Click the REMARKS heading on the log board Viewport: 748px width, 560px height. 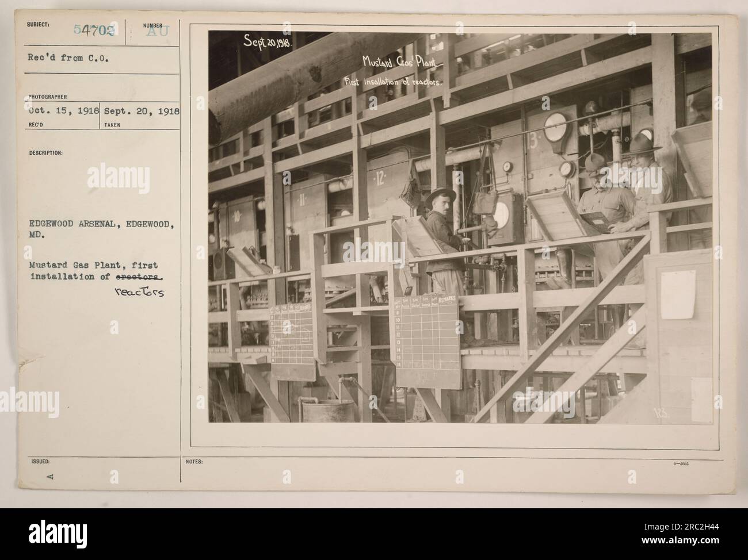click(x=447, y=299)
